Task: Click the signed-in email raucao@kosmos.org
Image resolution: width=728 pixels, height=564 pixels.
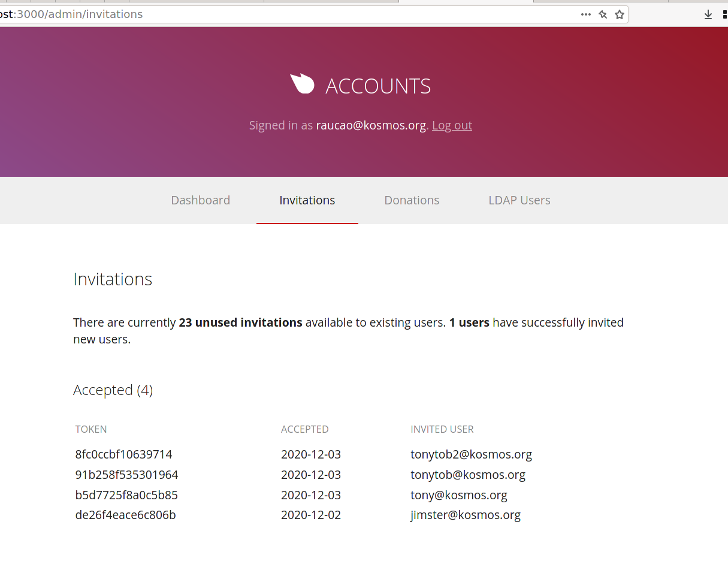Action: (x=371, y=125)
